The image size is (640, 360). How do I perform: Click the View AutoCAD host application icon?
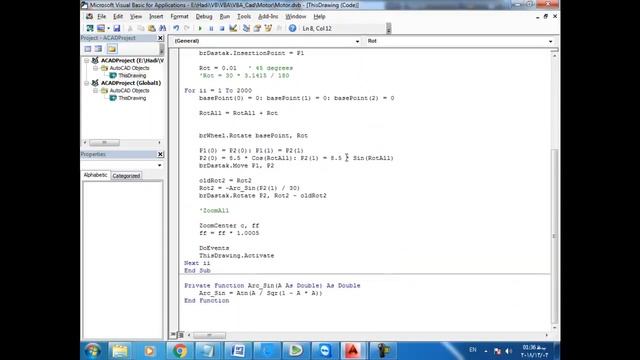(90, 28)
